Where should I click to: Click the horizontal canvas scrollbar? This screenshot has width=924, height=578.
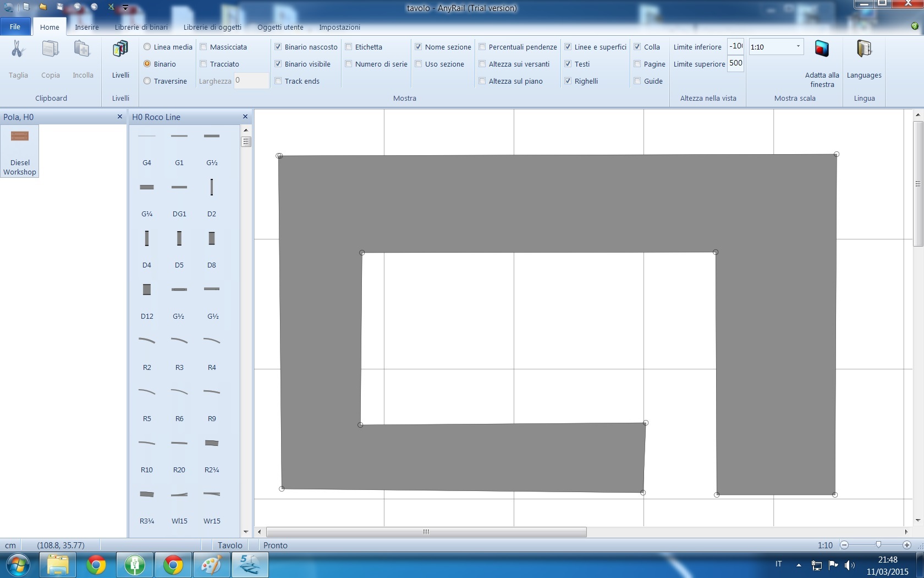pyautogui.click(x=426, y=532)
